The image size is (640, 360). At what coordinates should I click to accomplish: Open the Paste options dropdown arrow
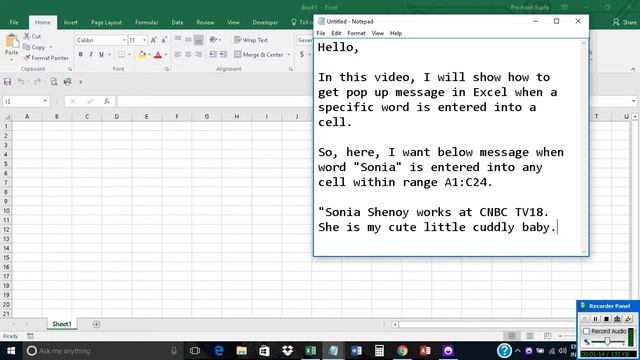coord(11,59)
